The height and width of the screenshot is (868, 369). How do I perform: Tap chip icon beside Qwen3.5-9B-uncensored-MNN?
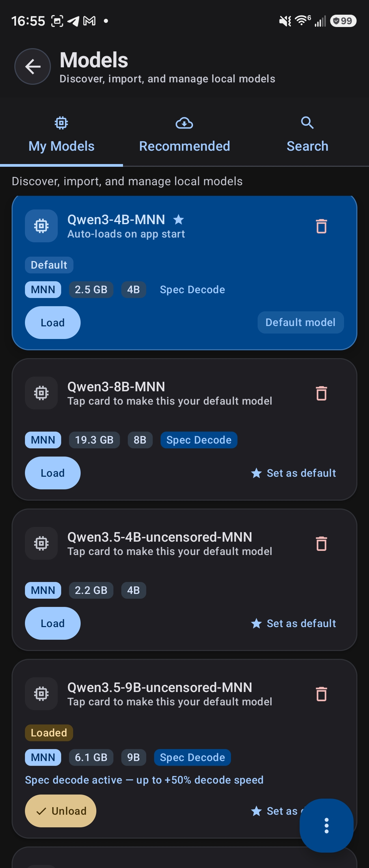pyautogui.click(x=41, y=694)
